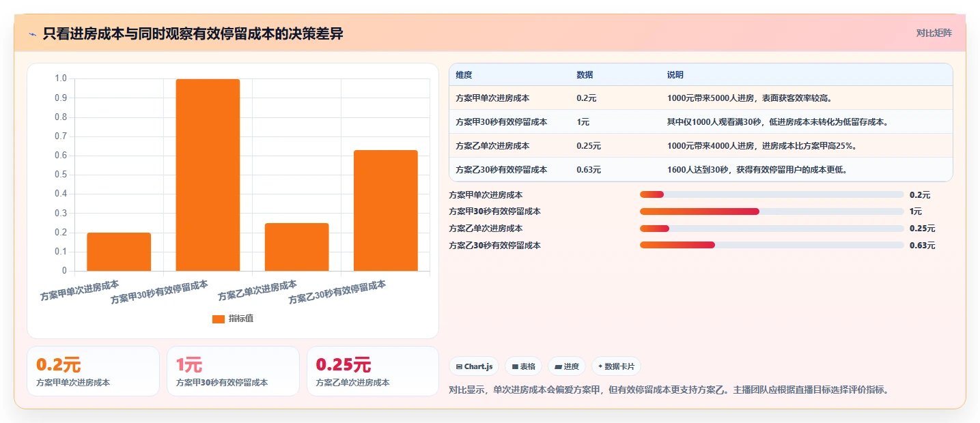
Task: Click the 0.2元 table value
Action: point(587,98)
